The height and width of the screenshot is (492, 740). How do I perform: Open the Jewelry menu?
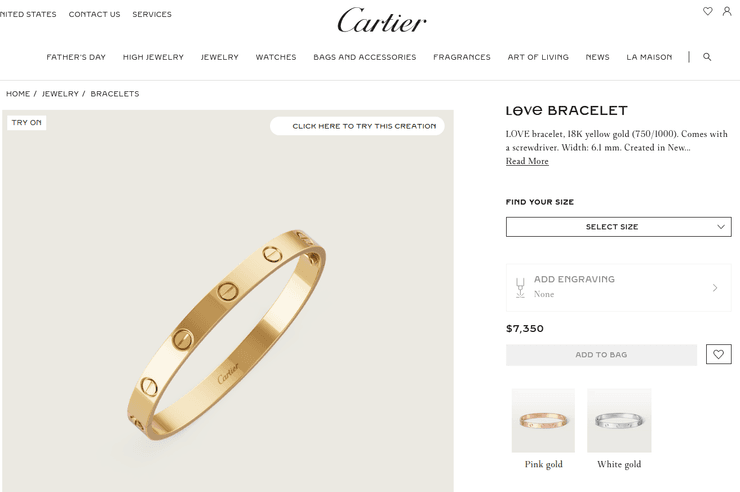[219, 57]
